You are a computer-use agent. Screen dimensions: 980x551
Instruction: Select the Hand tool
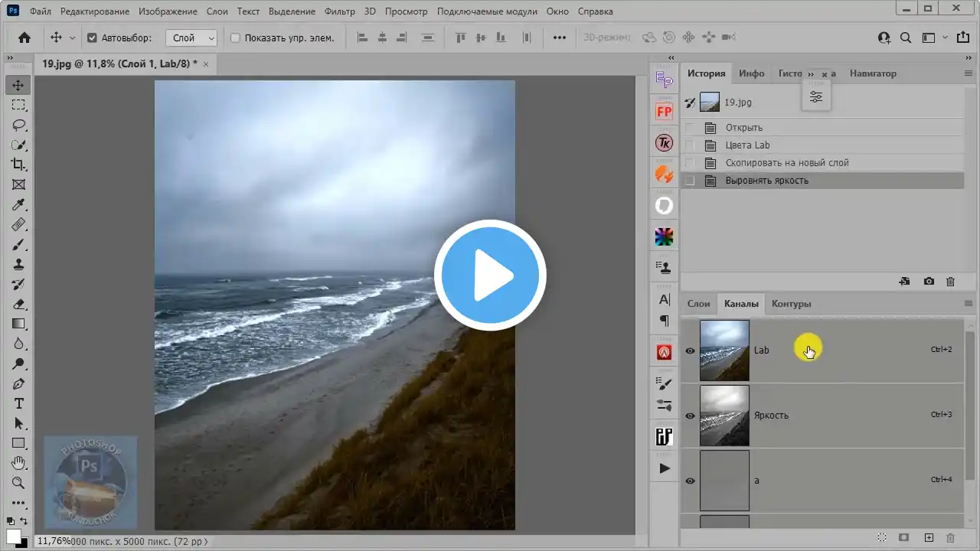[18, 463]
